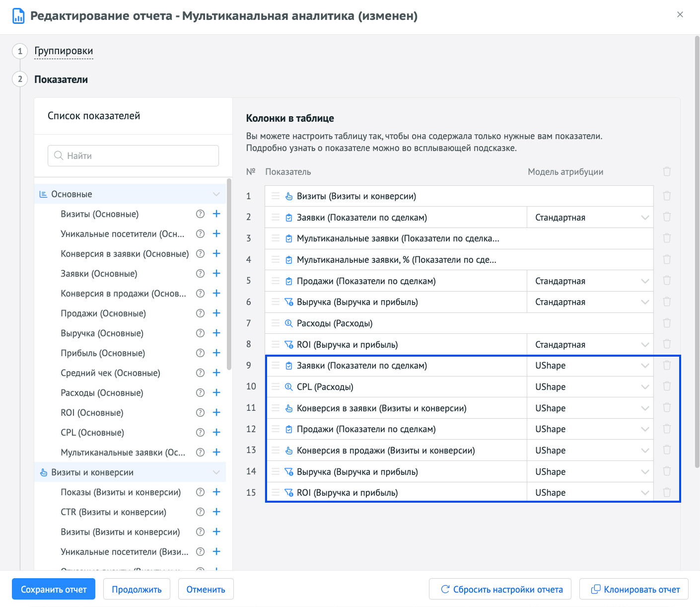Focus the Найти search field

tap(133, 155)
